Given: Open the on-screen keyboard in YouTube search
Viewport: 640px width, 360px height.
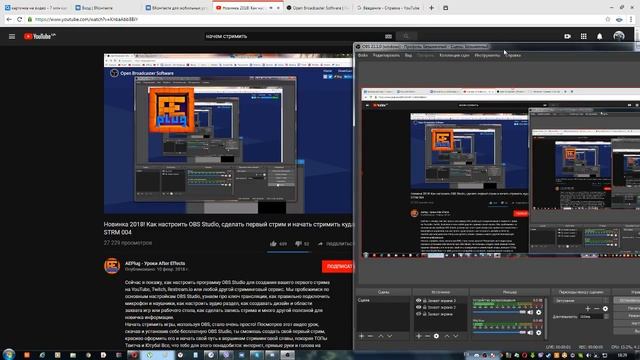Looking at the screenshot, I should click(x=388, y=36).
